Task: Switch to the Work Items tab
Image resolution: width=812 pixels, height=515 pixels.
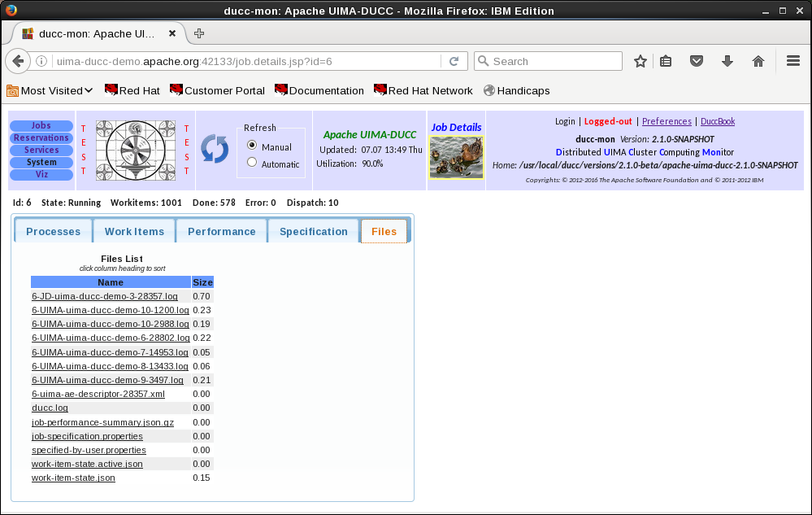Action: pos(134,231)
